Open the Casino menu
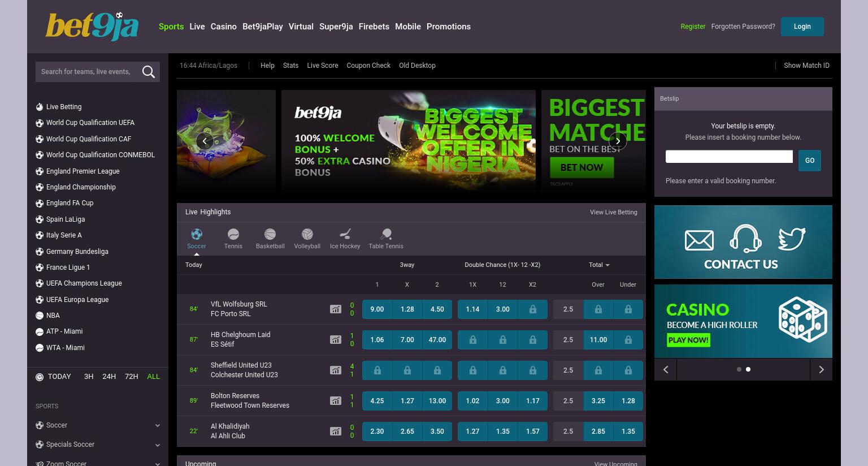The image size is (868, 466). tap(224, 27)
